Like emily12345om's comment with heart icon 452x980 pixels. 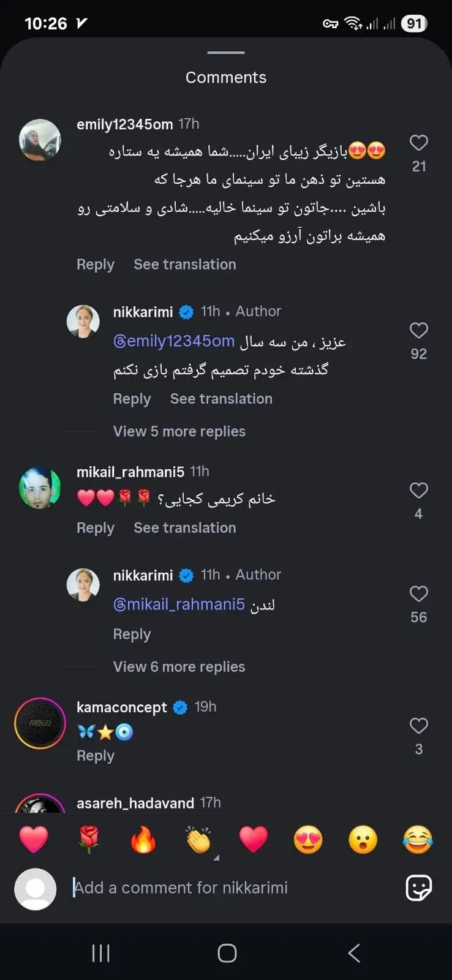click(x=418, y=143)
